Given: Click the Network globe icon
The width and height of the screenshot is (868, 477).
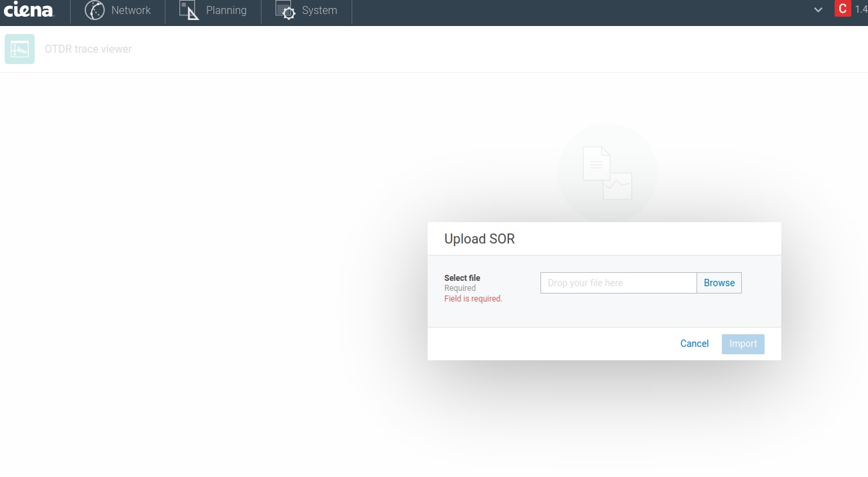Looking at the screenshot, I should tap(94, 10).
